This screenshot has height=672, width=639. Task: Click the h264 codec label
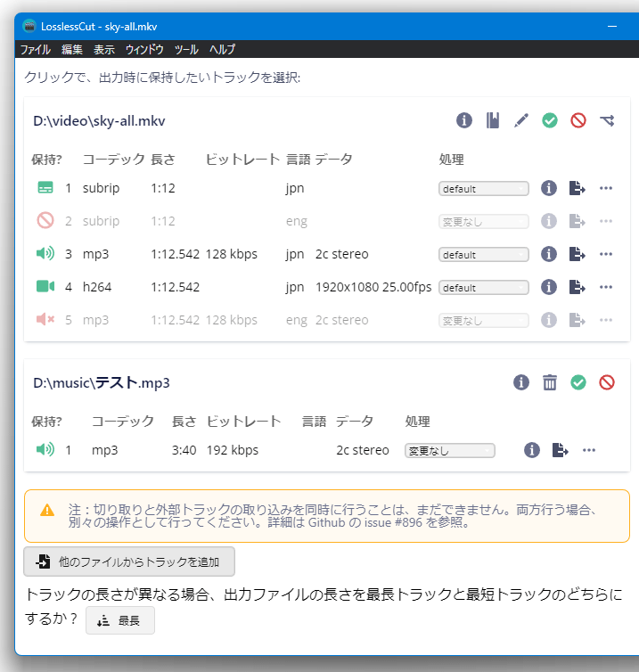(97, 287)
